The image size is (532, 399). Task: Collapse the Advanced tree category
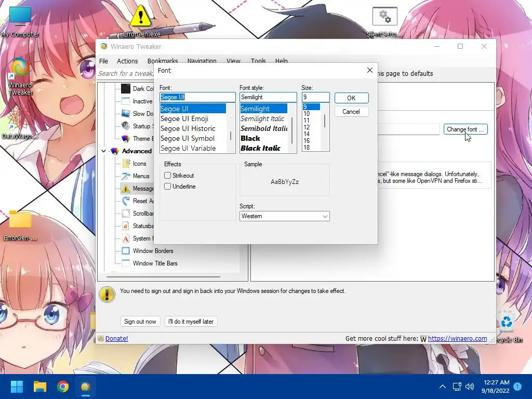103,151
